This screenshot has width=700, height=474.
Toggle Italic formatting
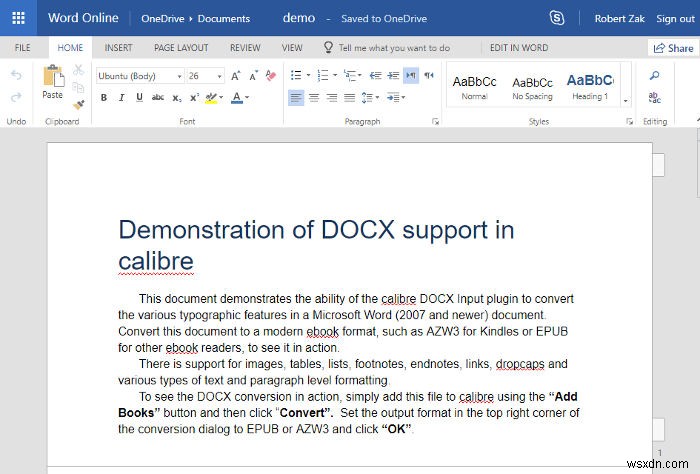coord(121,97)
